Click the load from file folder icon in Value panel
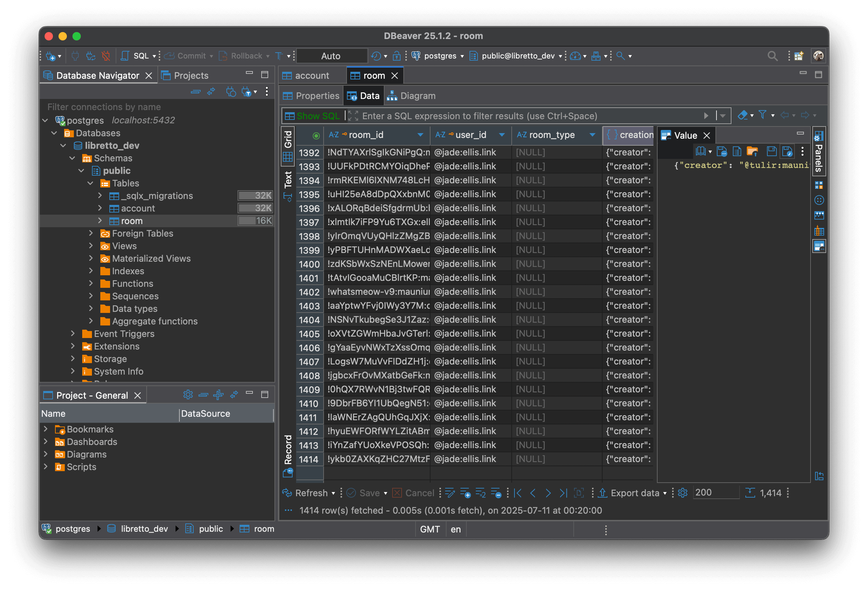Viewport: 868px width, 591px height. coord(752,151)
